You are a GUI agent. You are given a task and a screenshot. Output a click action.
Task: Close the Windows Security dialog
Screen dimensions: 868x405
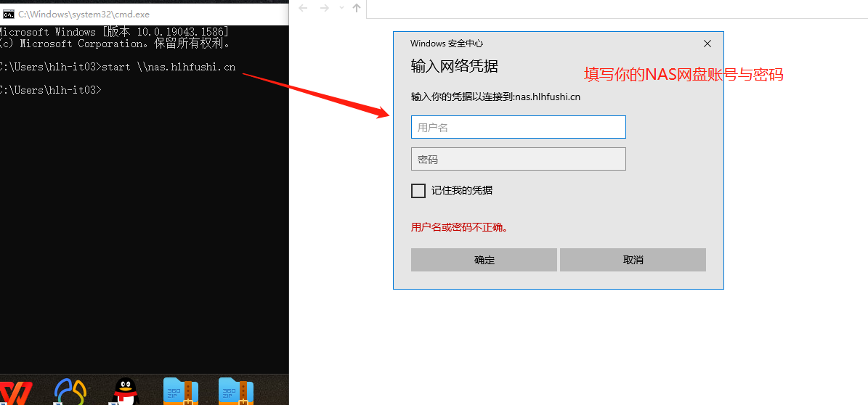[707, 44]
